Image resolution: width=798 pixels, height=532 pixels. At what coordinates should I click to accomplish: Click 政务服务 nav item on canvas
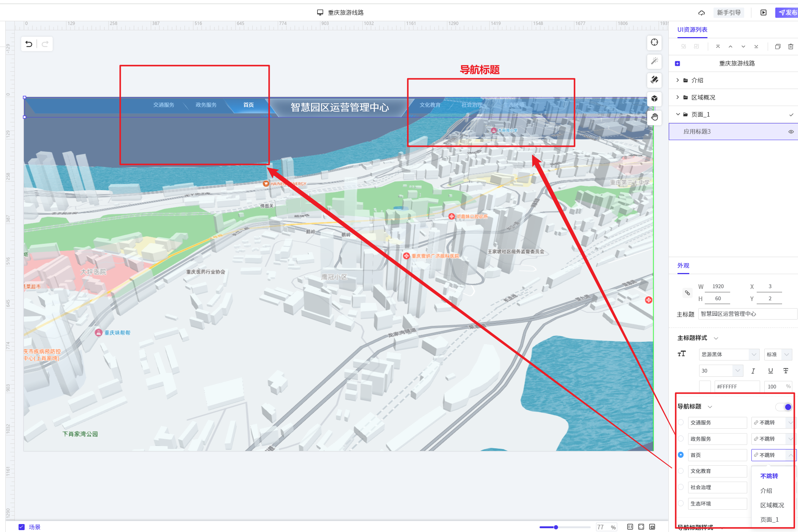tap(206, 105)
